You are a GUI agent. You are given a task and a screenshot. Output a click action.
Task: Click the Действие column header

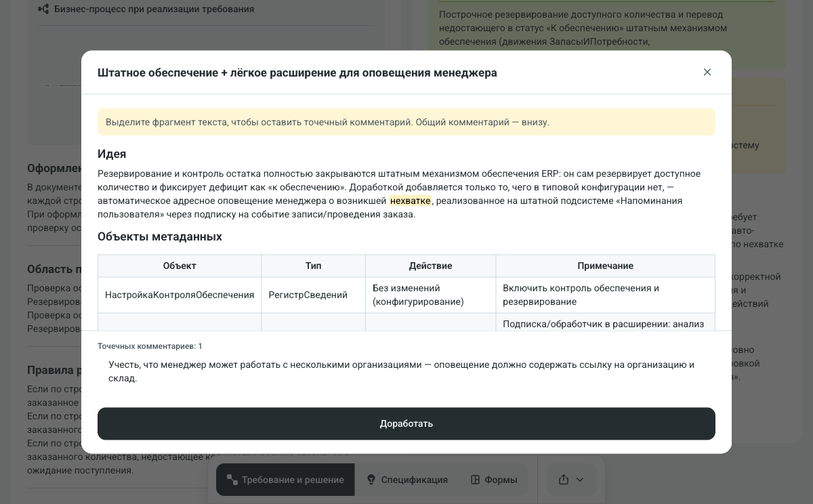pyautogui.click(x=431, y=266)
